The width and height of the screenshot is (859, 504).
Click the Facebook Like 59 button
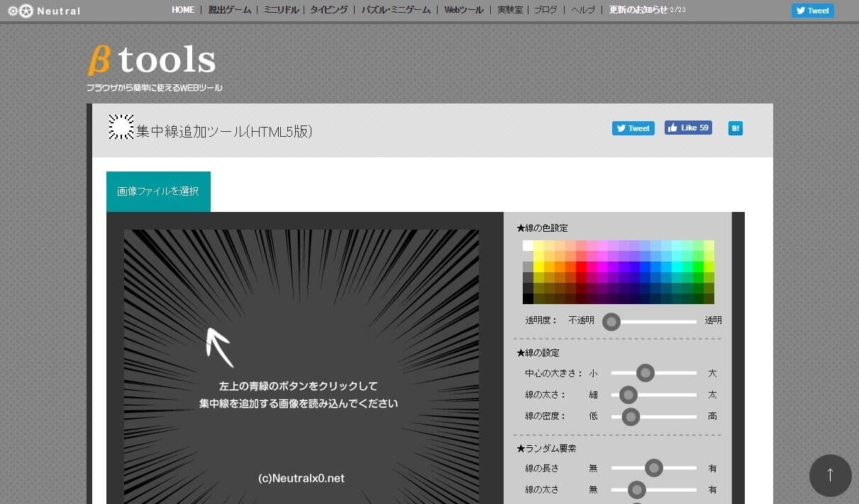click(x=688, y=128)
